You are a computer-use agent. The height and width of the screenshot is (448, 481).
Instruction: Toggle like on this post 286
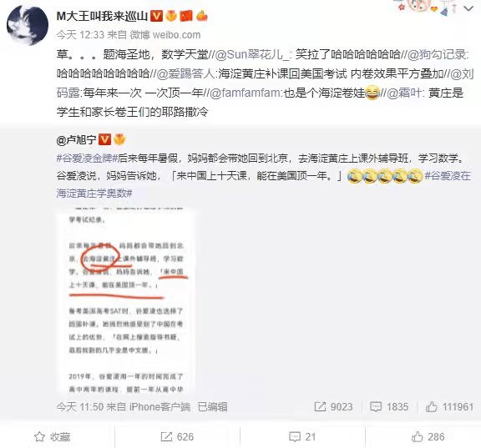pos(428,436)
